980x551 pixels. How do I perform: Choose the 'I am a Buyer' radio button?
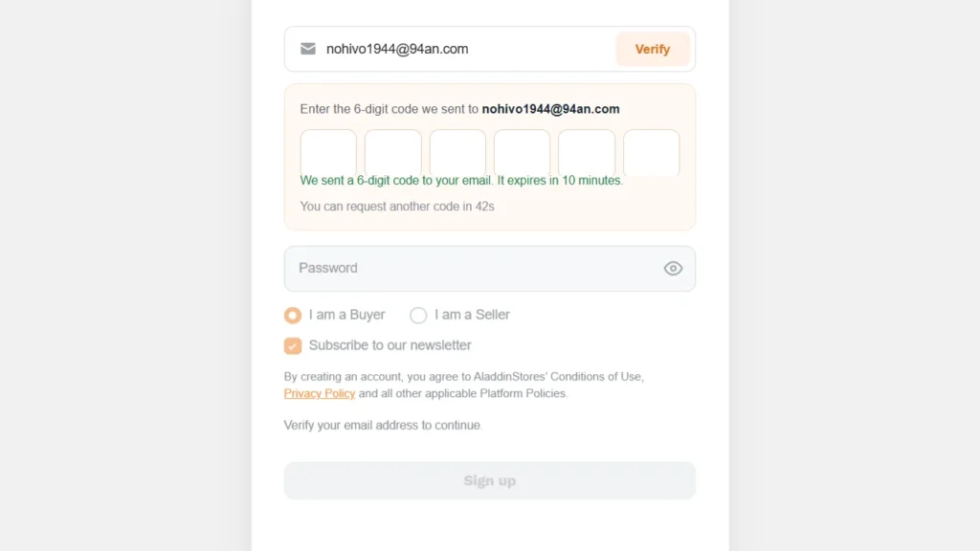(293, 315)
